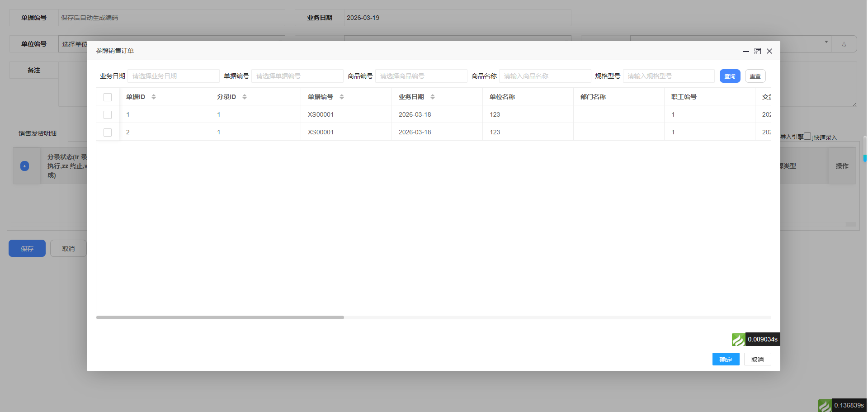Close the 参照销售订单 dialog
The image size is (868, 412).
click(769, 51)
